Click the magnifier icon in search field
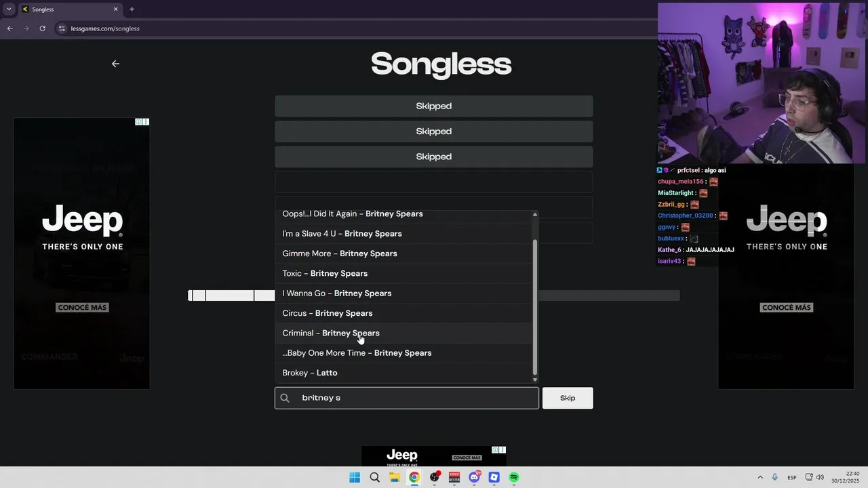The height and width of the screenshot is (488, 868). (x=285, y=398)
